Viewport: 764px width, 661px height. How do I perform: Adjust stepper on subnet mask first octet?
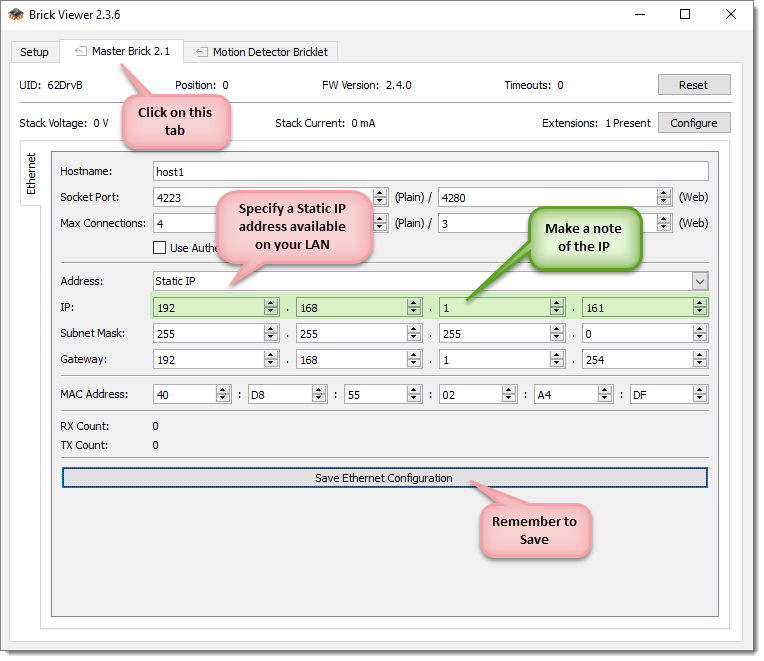271,334
